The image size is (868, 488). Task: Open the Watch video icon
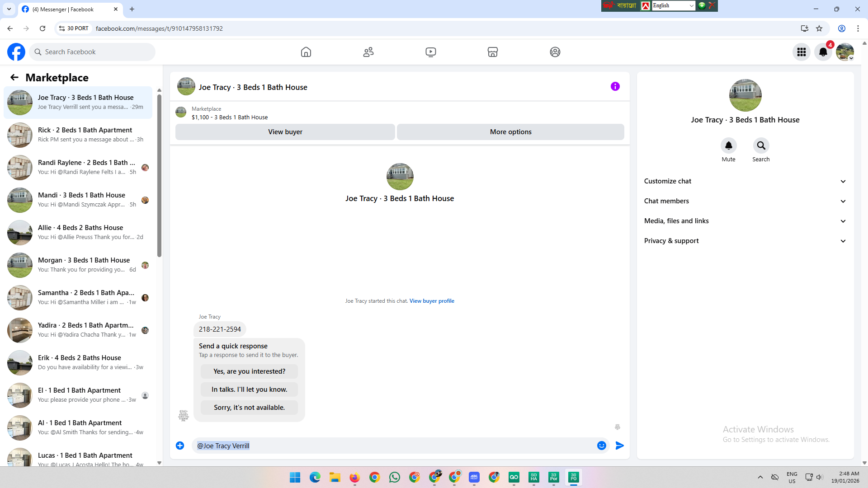(431, 52)
